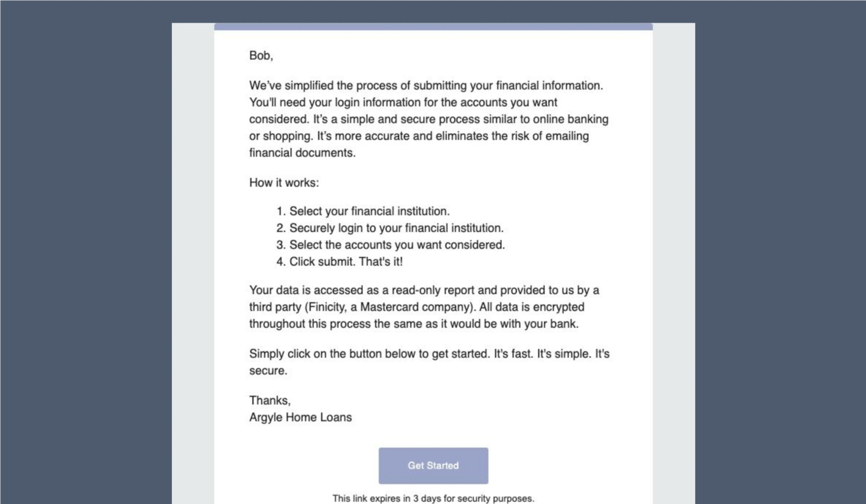
Task: Click the light gray margin beside the message
Action: (x=193, y=252)
